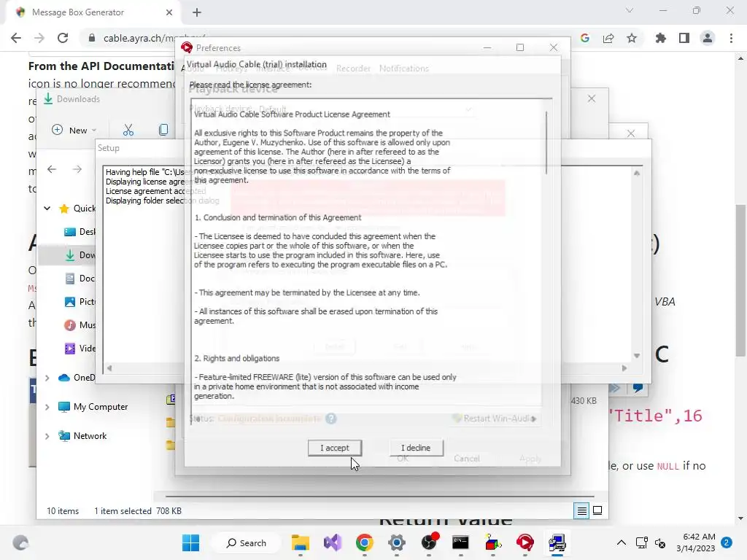Switch File Explorer to large thumbnails view
This screenshot has height=560, width=747.
point(597,511)
